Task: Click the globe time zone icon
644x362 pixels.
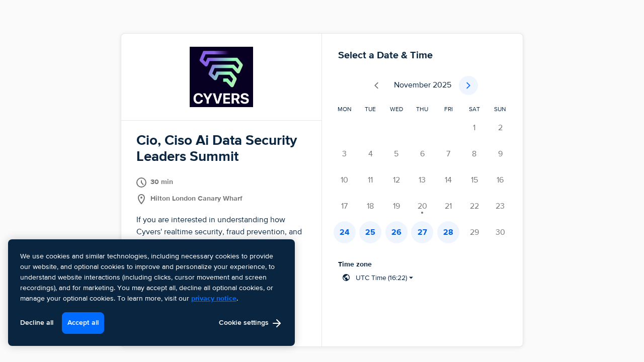Action: 346,278
